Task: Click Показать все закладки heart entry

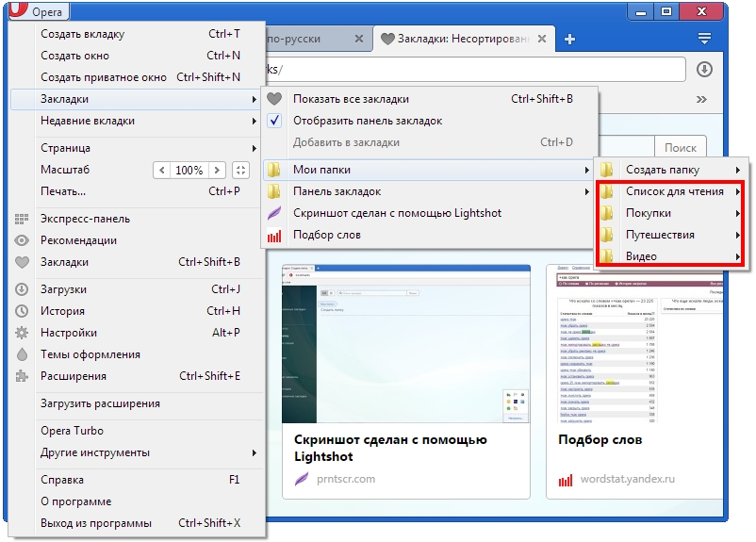Action: 429,99
